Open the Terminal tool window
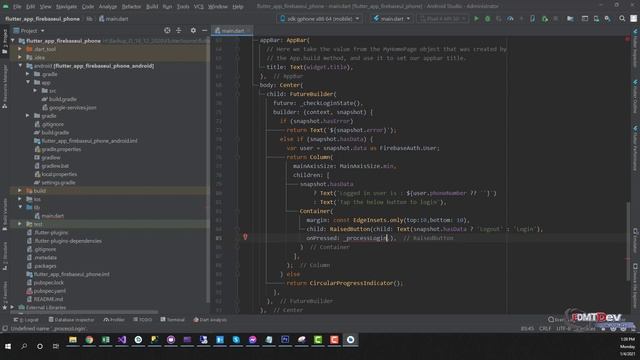The image size is (640, 360). tap(173, 320)
